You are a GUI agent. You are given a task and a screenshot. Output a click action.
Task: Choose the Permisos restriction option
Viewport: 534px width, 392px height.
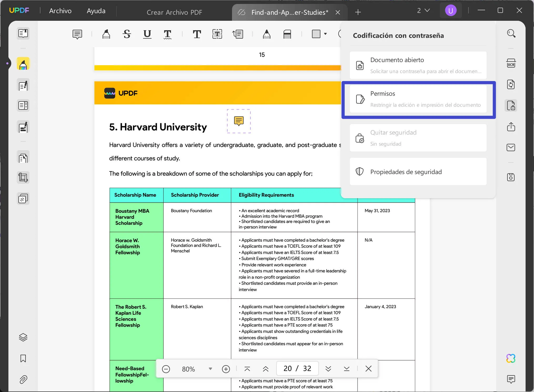418,99
